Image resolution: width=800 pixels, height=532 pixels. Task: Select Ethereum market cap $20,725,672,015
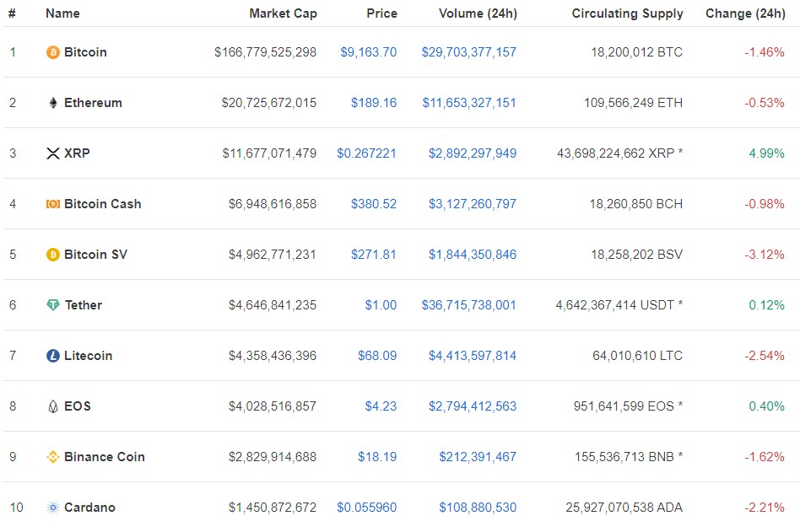[x=269, y=103]
